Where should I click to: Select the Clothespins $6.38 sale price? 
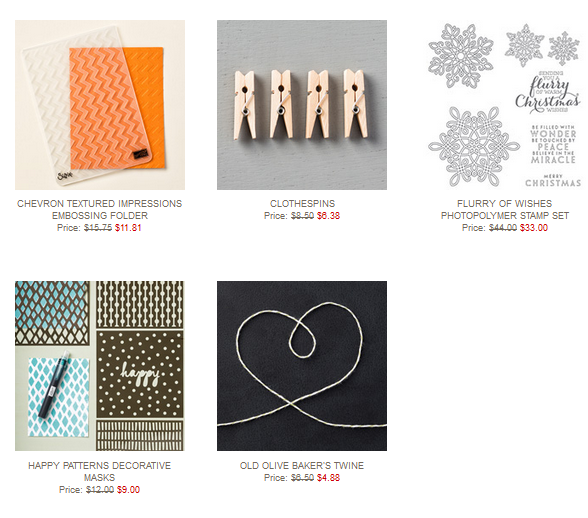pos(328,216)
